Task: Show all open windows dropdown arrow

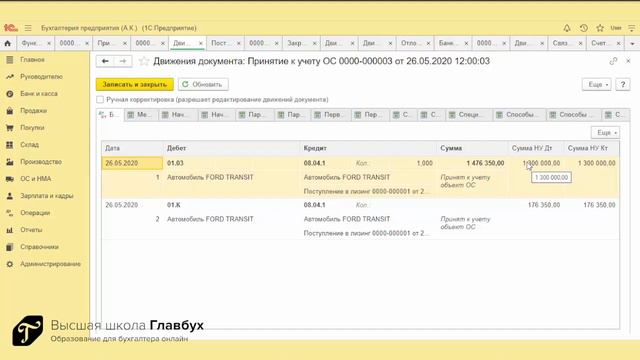Action: coord(632,43)
